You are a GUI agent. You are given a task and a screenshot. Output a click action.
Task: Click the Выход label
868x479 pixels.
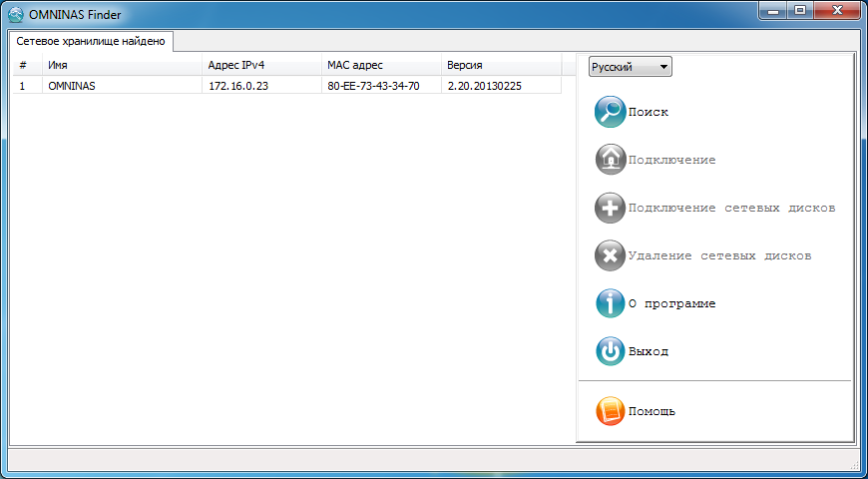[x=649, y=351]
